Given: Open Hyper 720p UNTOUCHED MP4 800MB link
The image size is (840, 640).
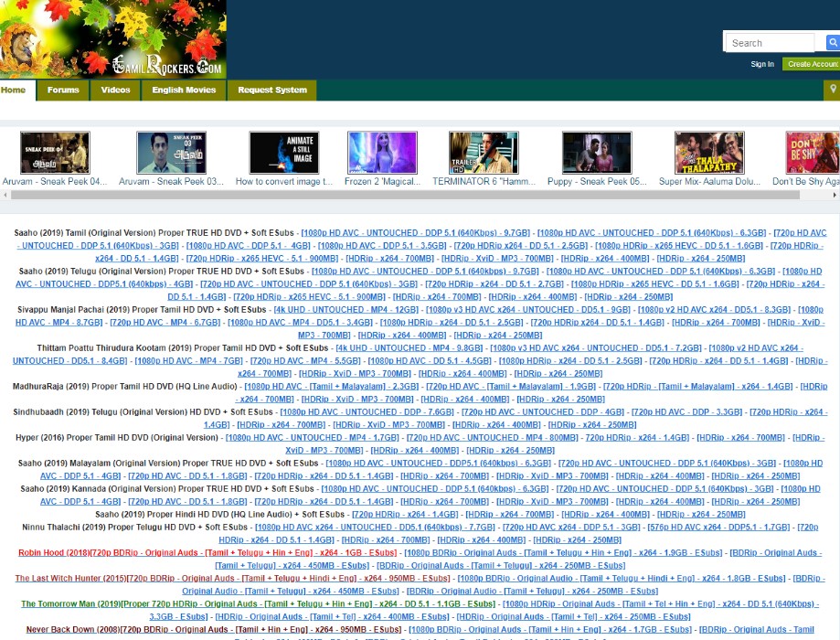Looking at the screenshot, I should click(493, 438).
